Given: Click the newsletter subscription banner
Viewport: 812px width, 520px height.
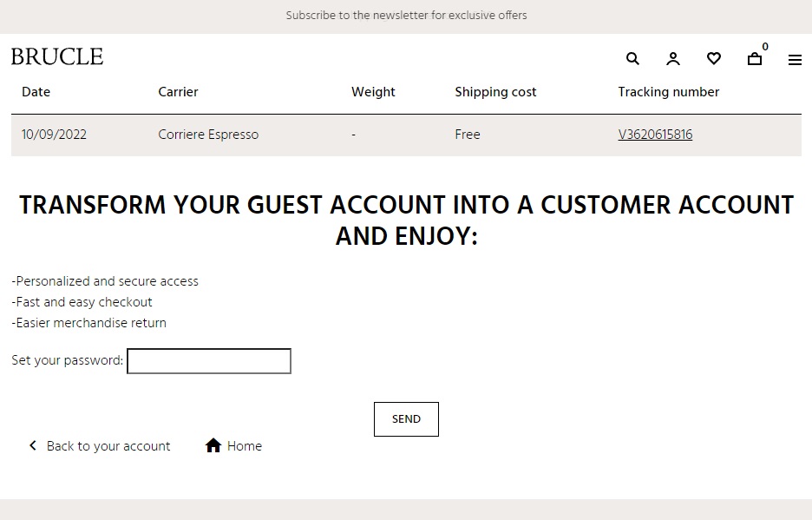Looking at the screenshot, I should tap(406, 16).
